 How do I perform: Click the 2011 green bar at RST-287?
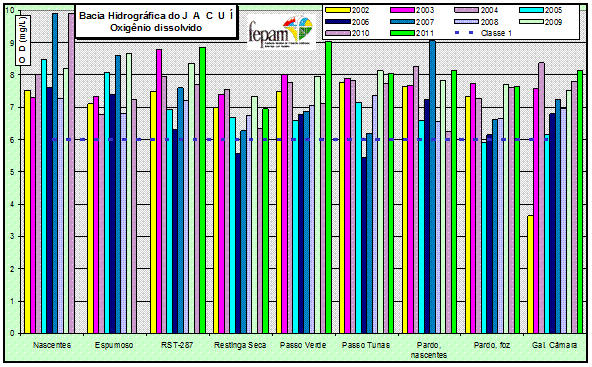point(203,191)
